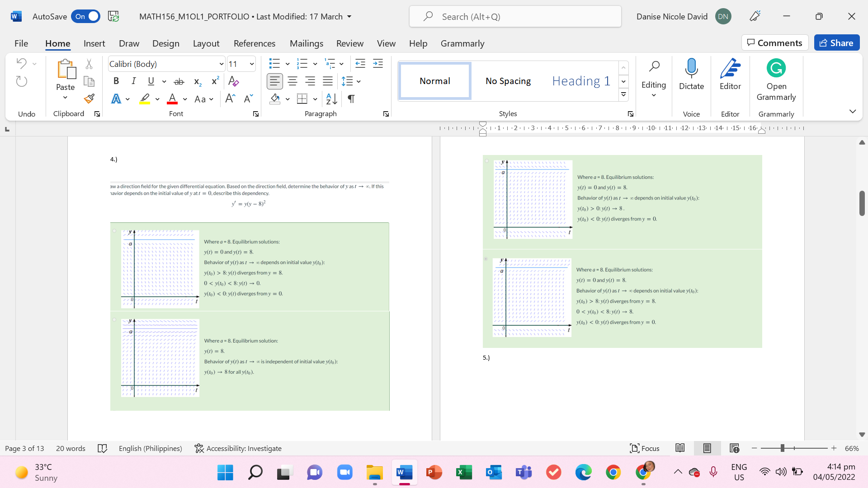Click the Word Count status bar item
The image size is (868, 488).
coord(71,448)
